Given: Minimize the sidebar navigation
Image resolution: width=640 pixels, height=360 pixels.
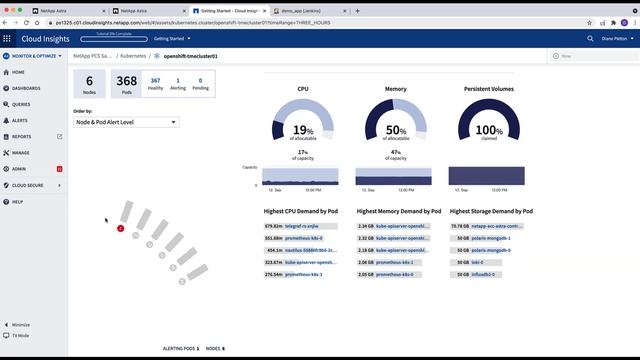Looking at the screenshot, I should coord(17,325).
